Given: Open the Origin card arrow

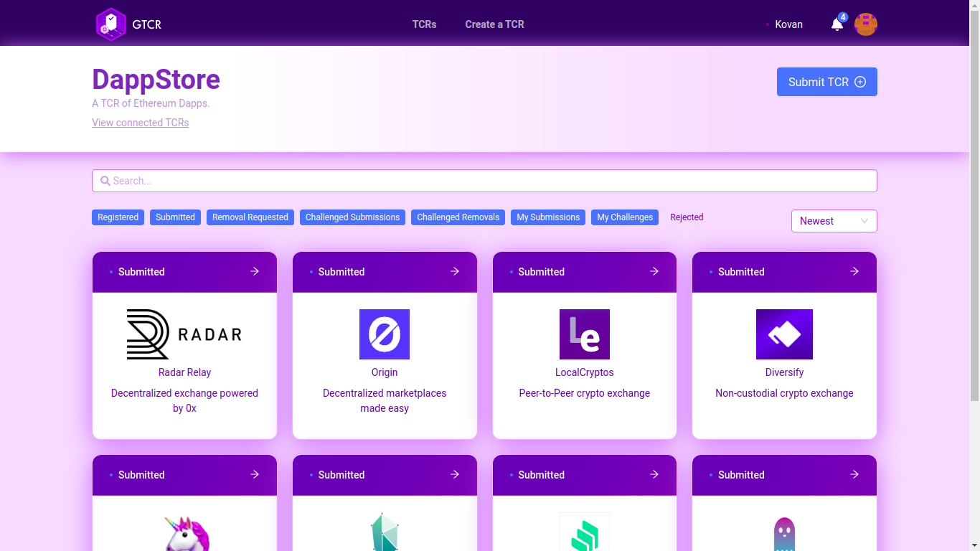Looking at the screenshot, I should [x=455, y=271].
